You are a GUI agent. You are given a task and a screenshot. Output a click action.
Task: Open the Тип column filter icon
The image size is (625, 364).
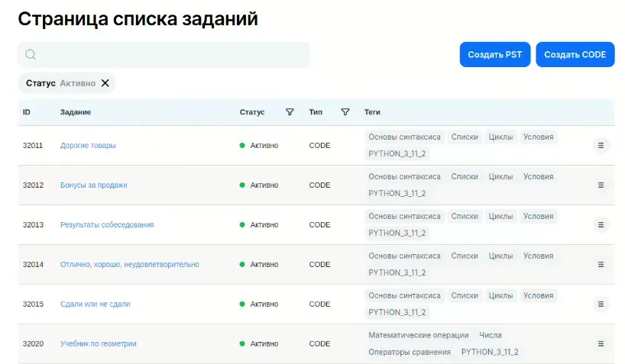coord(345,112)
